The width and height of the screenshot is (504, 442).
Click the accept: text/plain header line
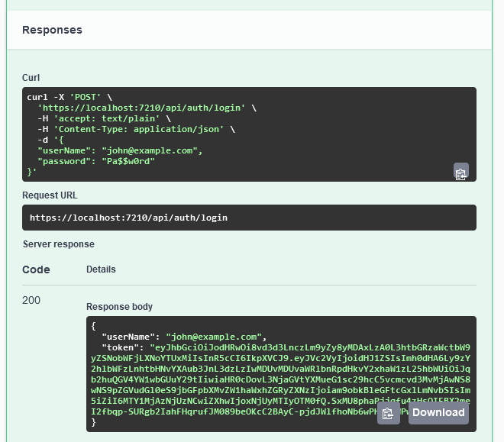click(104, 118)
